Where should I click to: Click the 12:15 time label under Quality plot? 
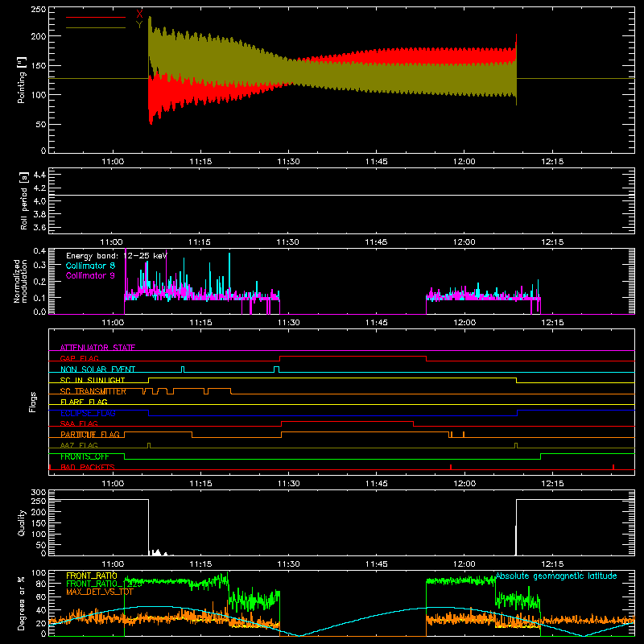[552, 564]
